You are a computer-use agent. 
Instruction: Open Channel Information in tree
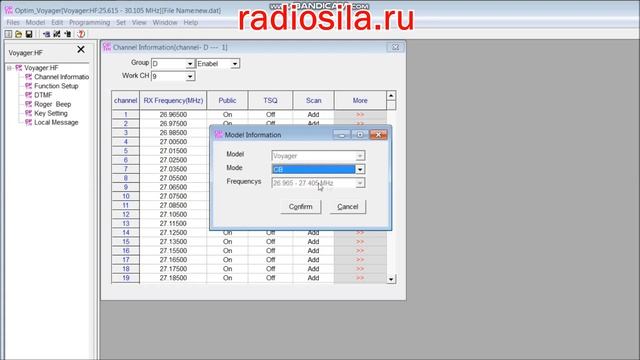(x=62, y=77)
